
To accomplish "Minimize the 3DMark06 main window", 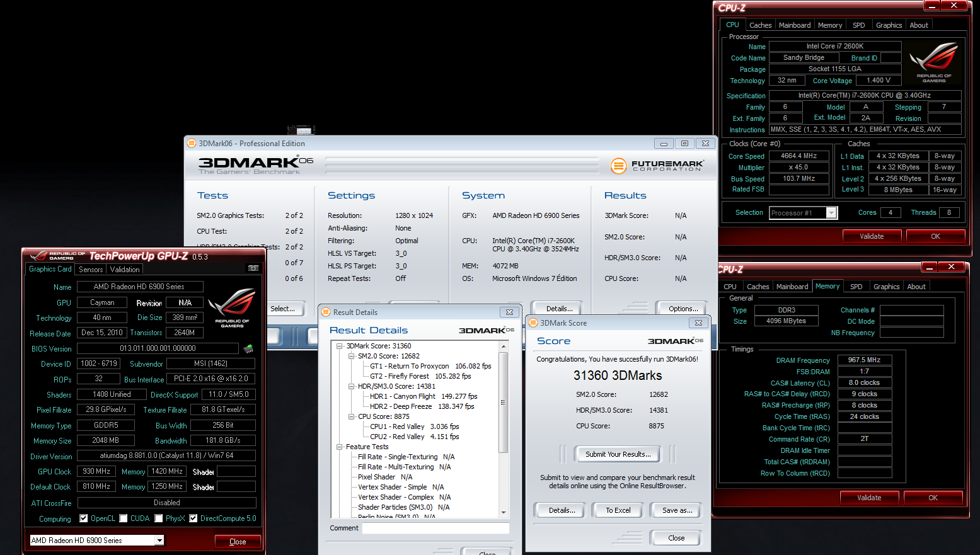I will (x=664, y=144).
